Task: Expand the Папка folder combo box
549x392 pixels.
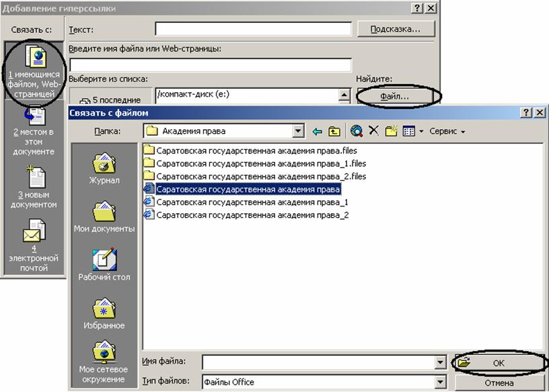Action: pyautogui.click(x=298, y=131)
